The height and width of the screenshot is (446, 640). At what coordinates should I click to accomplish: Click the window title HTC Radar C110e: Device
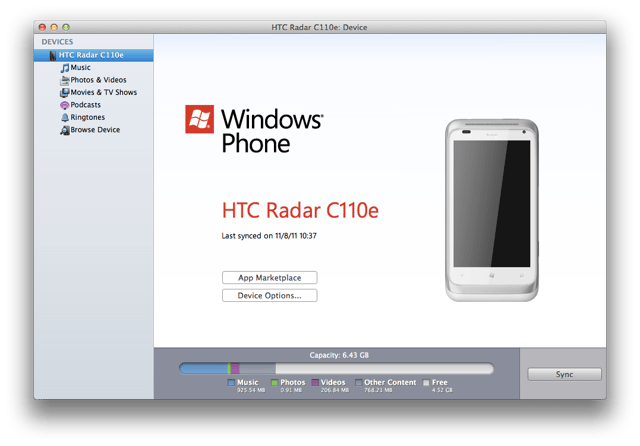(x=319, y=27)
